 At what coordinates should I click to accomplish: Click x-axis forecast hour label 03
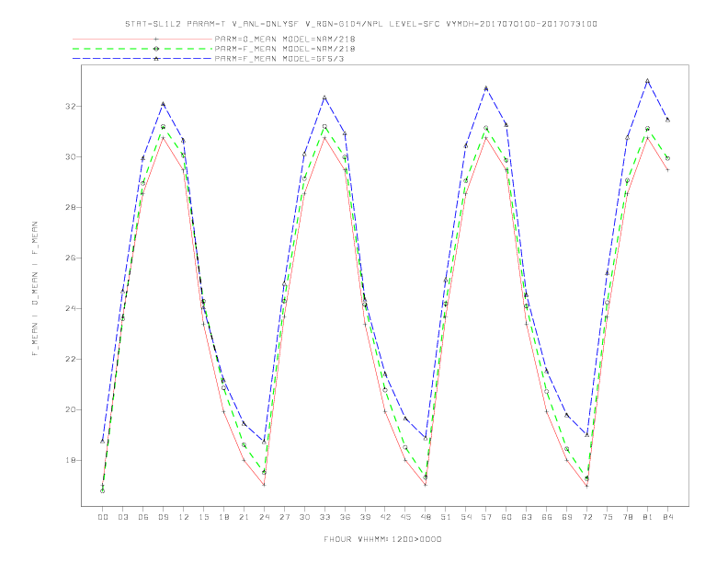[122, 517]
